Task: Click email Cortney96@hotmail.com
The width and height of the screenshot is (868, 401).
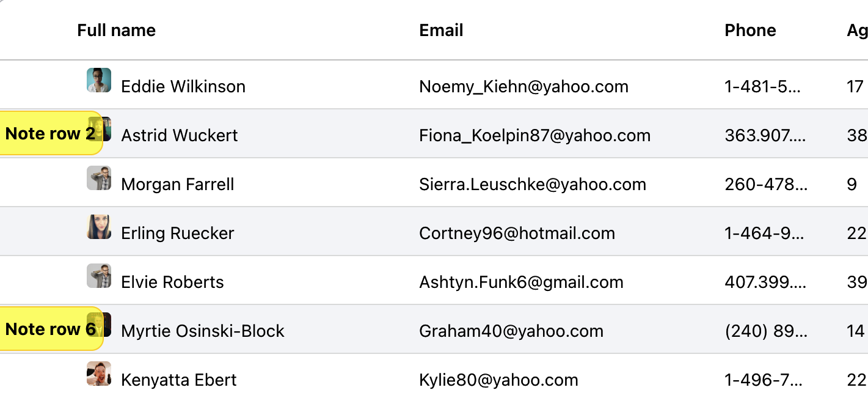Action: (x=517, y=233)
